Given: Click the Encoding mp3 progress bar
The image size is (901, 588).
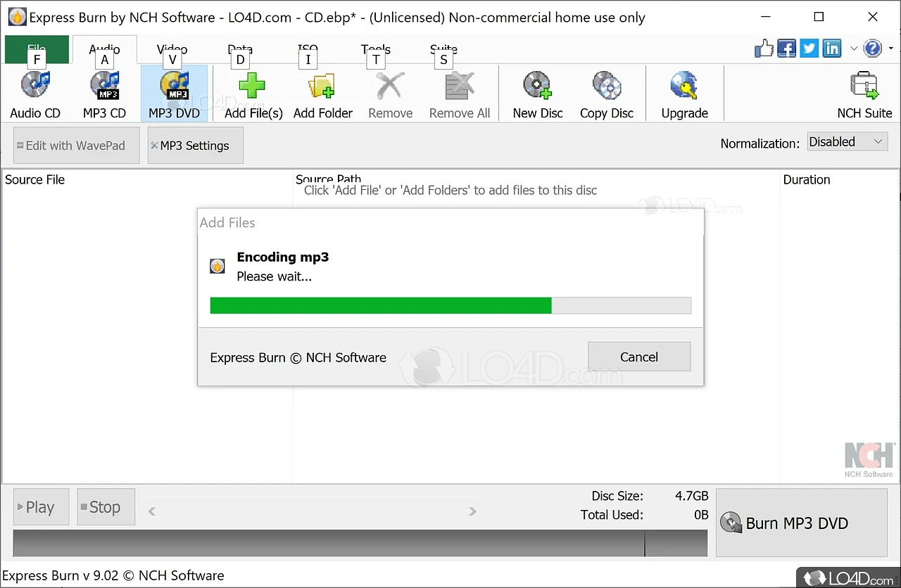Looking at the screenshot, I should pyautogui.click(x=450, y=305).
